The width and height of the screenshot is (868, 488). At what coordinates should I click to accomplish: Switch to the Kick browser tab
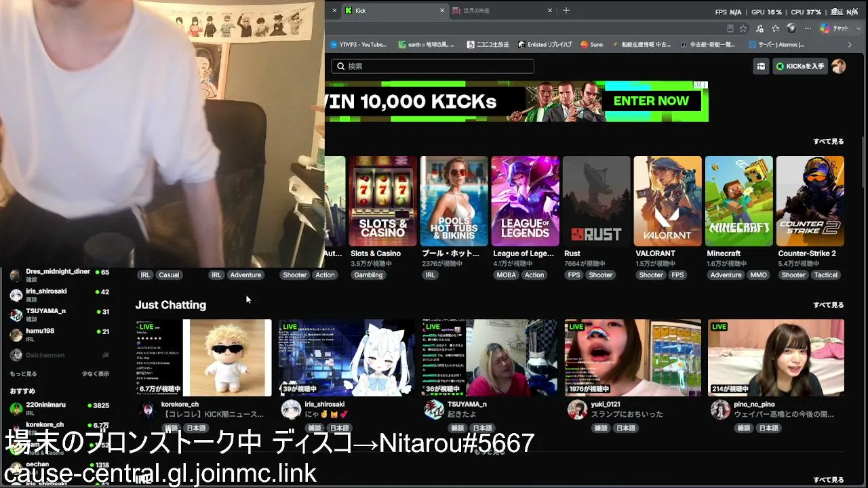coord(394,10)
